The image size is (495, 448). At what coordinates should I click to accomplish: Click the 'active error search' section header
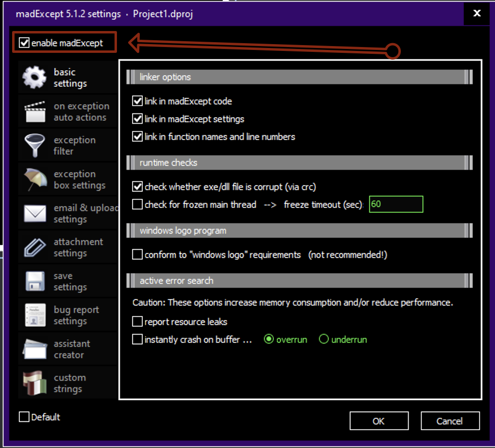[x=299, y=280]
